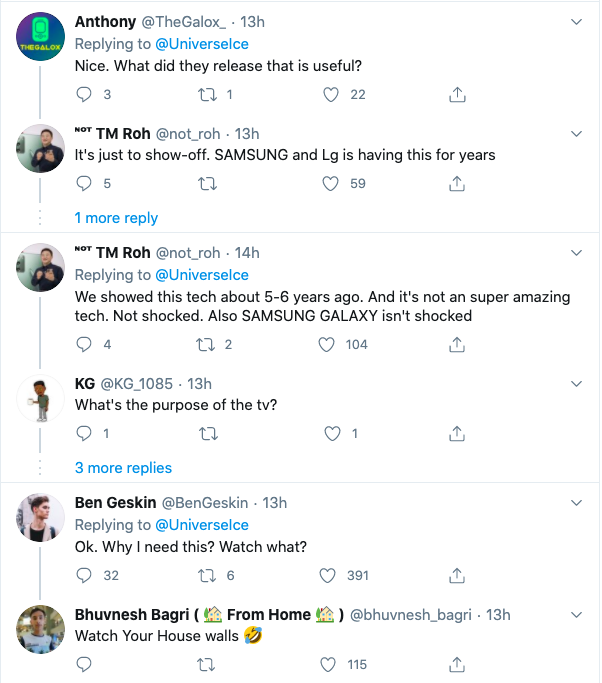602x683 pixels.
Task: Share Bhuvnesh Bagri's 'House walls' tweet
Action: click(x=457, y=664)
